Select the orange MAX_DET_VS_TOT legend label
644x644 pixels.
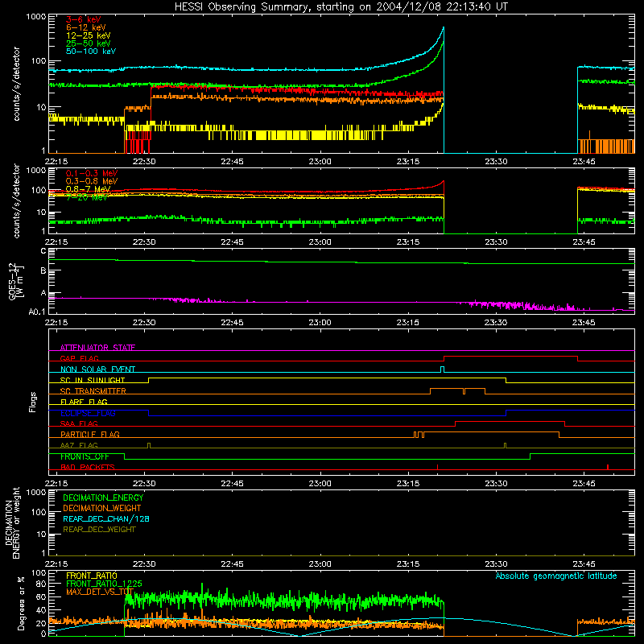100,592
